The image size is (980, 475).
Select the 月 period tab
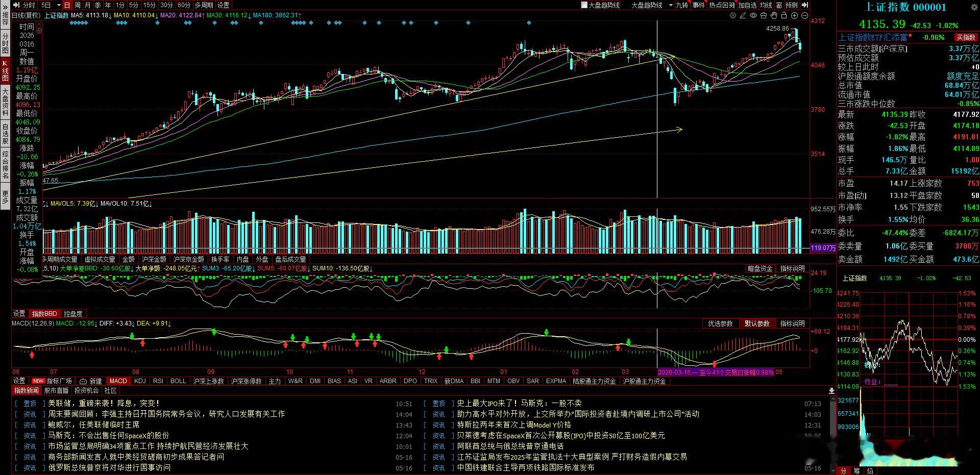click(x=87, y=5)
